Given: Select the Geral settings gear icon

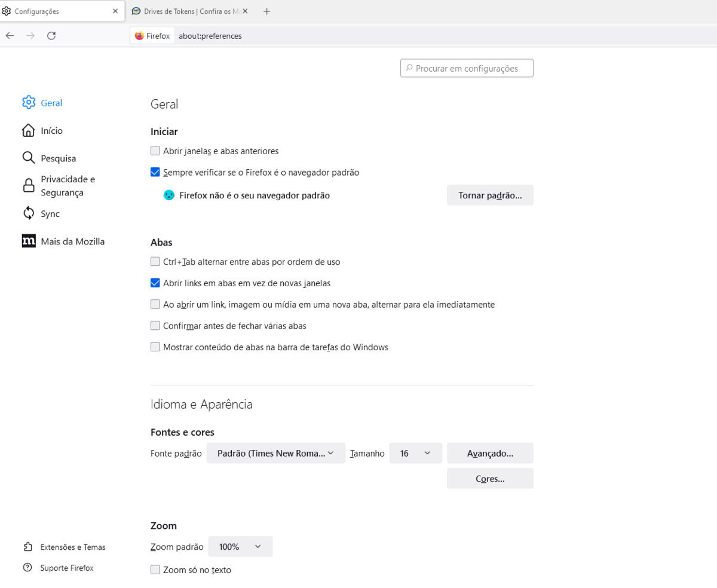Looking at the screenshot, I should pos(28,102).
